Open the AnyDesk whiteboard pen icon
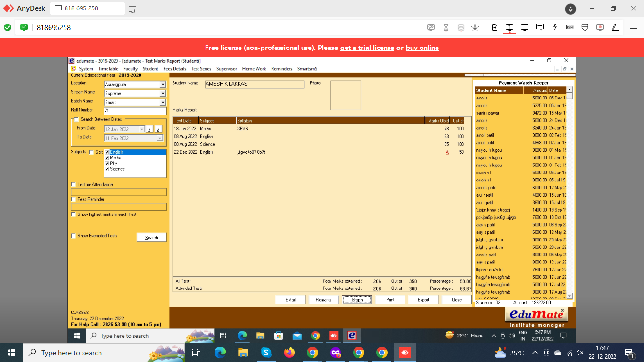Viewport: 644px width, 362px height. pos(615,27)
